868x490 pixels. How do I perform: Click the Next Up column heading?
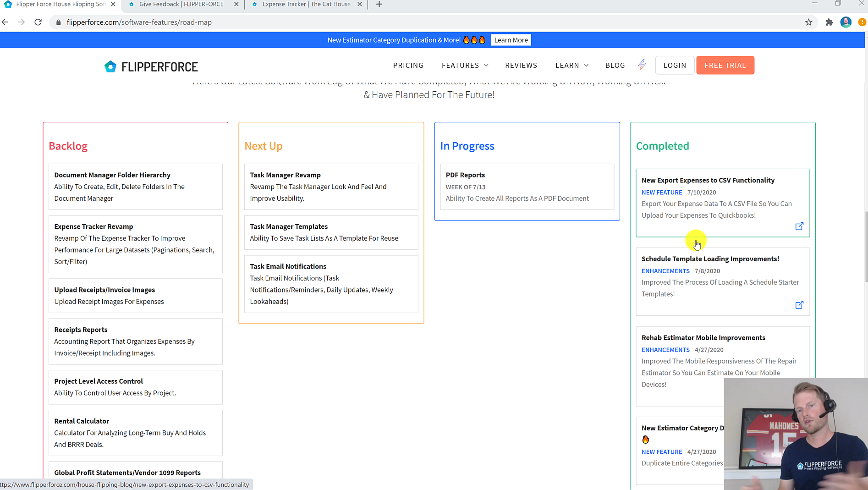[x=264, y=146]
